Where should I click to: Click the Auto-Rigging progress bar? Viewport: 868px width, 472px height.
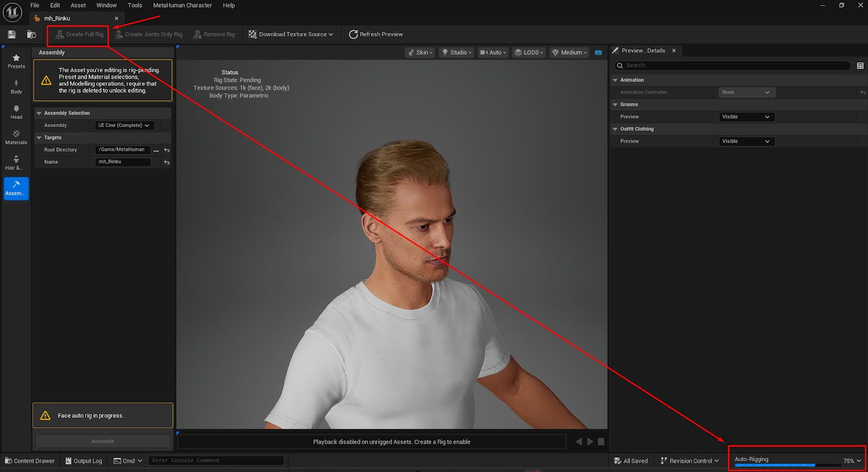pyautogui.click(x=788, y=465)
